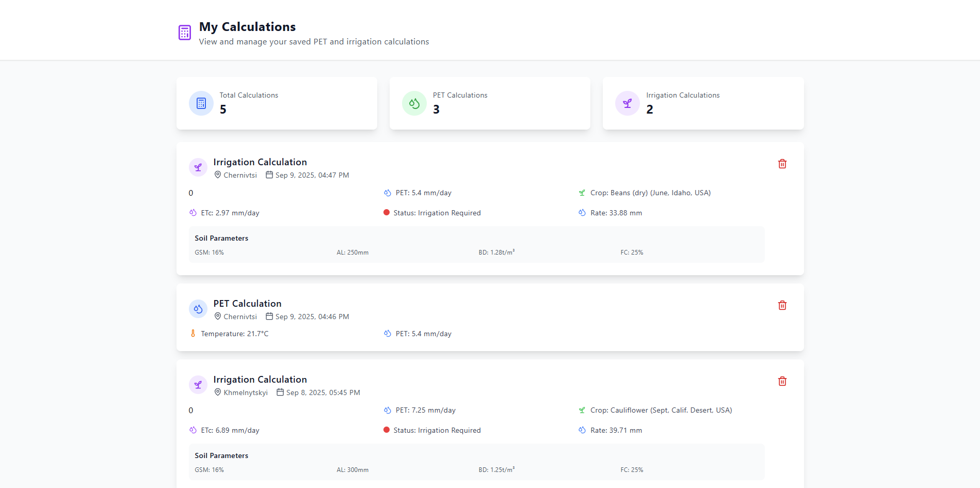The image size is (980, 488).
Task: Click the Soil Parameters panel for Beans calculation
Action: 476,245
